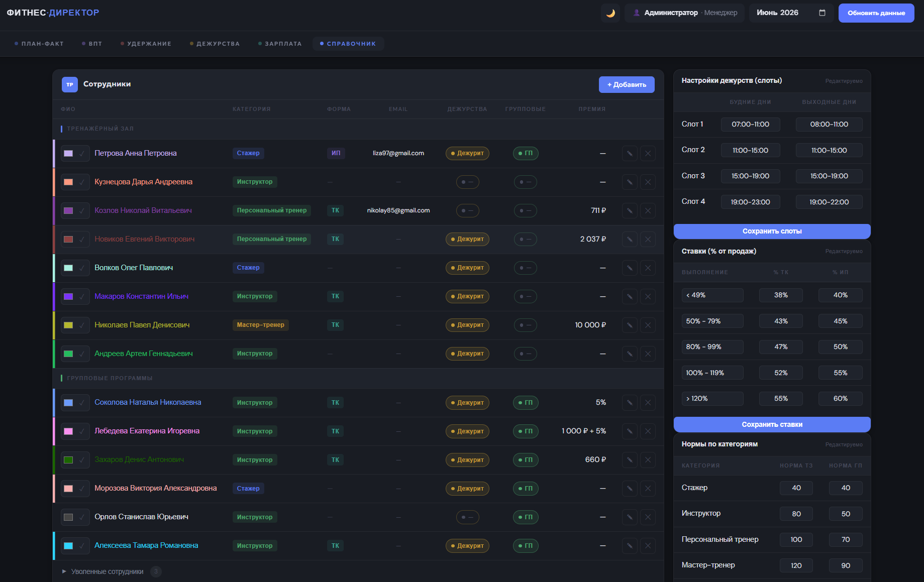Toggle duty status for Кузнецова Дарья Андреевна
This screenshot has height=582, width=924.
(467, 182)
